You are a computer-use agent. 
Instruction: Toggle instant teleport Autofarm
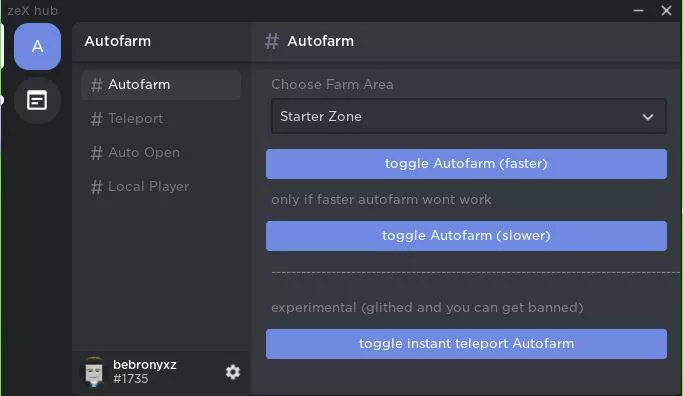point(466,344)
